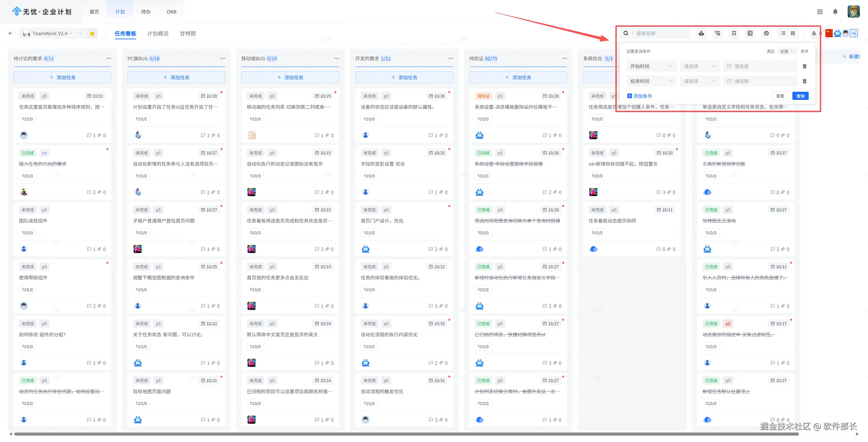Image resolution: width=868 pixels, height=442 pixels.
Task: Click the horizontal scrollbar at the bottom
Action: (407, 434)
